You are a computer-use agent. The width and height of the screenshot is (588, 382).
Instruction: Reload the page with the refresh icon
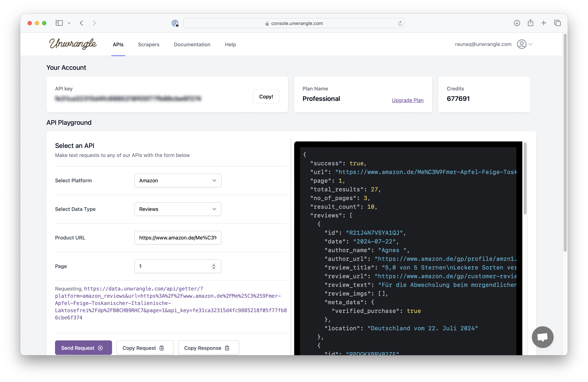point(400,24)
